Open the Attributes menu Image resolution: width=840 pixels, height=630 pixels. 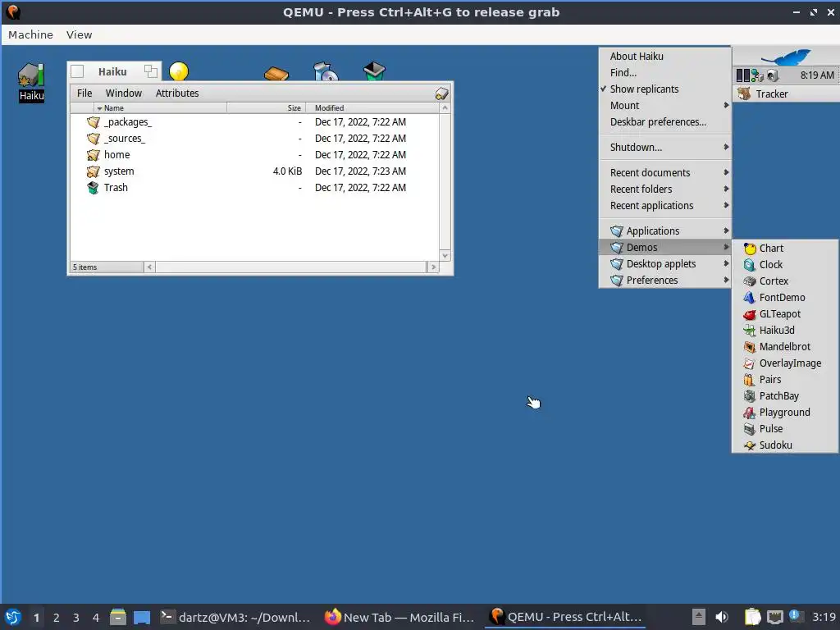(x=177, y=94)
